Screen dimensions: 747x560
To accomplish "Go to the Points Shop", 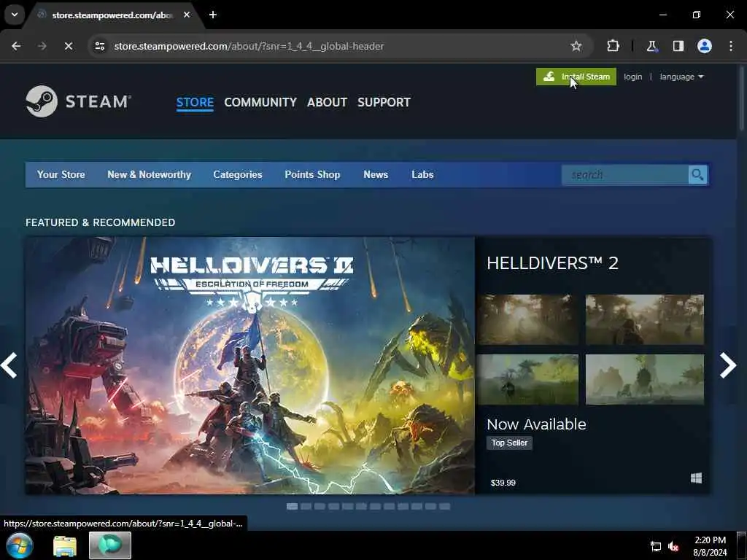I will pos(312,175).
